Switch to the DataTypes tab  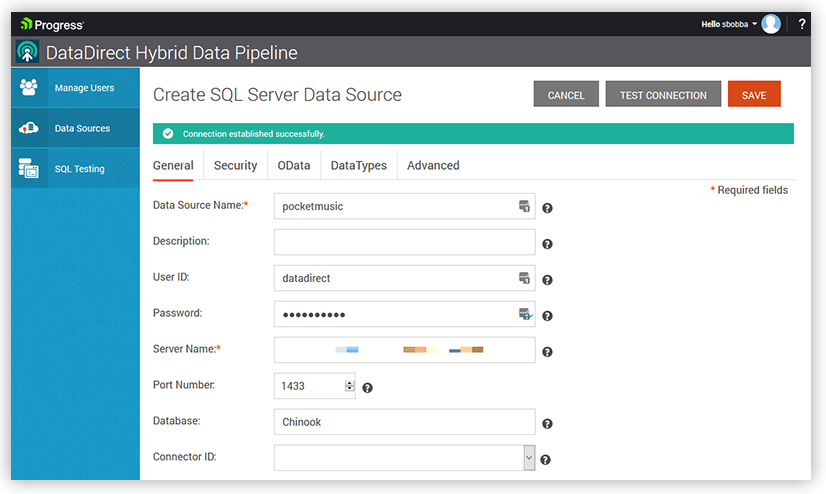pyautogui.click(x=359, y=165)
